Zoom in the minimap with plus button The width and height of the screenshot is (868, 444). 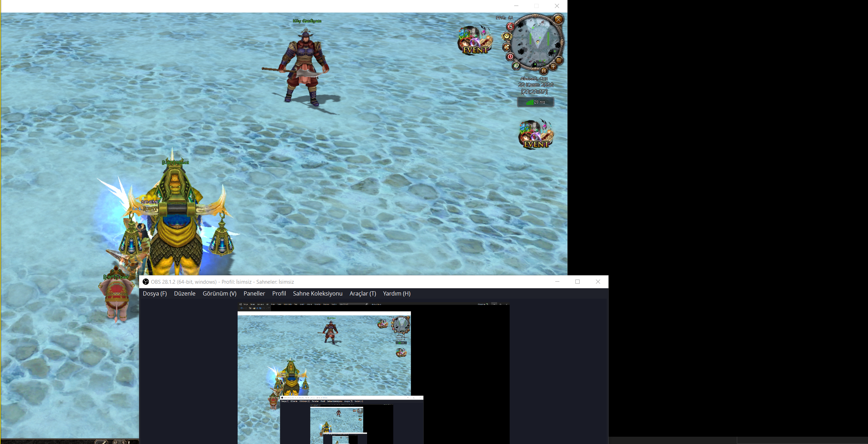[x=553, y=66]
